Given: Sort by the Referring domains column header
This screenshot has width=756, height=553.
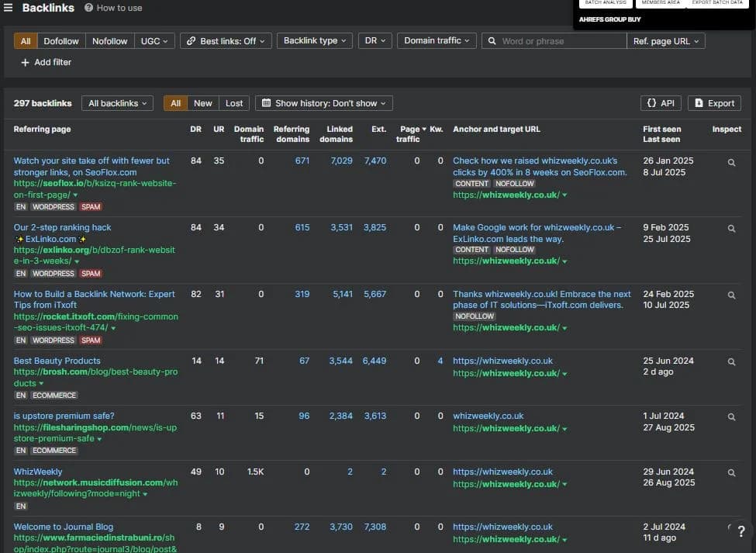Looking at the screenshot, I should point(292,134).
